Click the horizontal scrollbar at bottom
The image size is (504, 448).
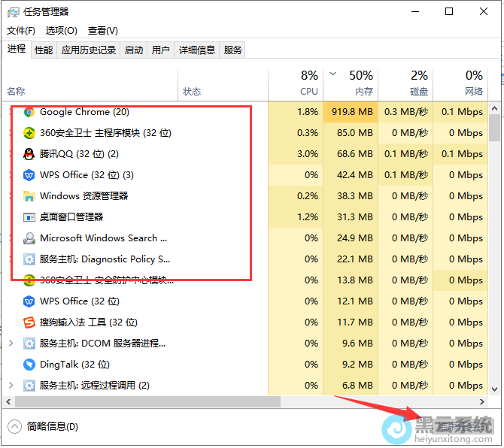(x=226, y=402)
